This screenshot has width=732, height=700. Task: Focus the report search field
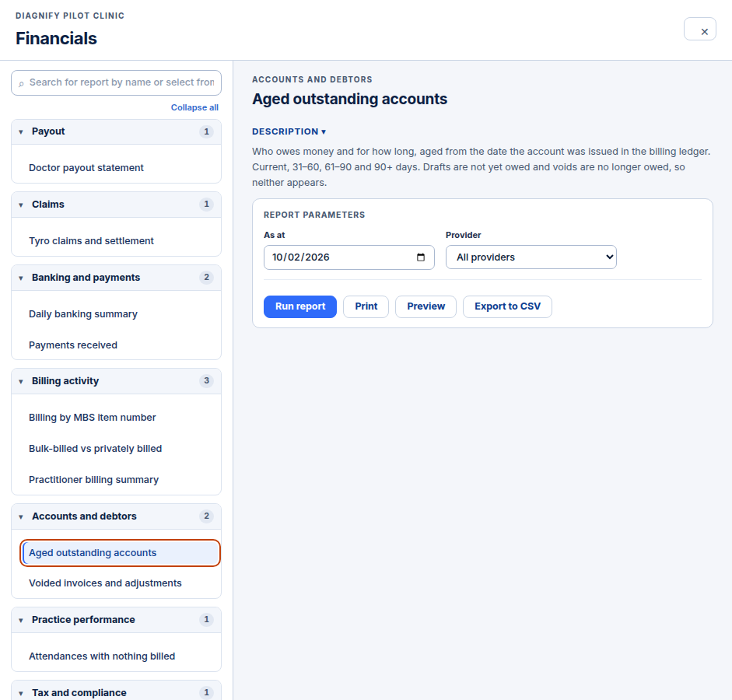[116, 82]
